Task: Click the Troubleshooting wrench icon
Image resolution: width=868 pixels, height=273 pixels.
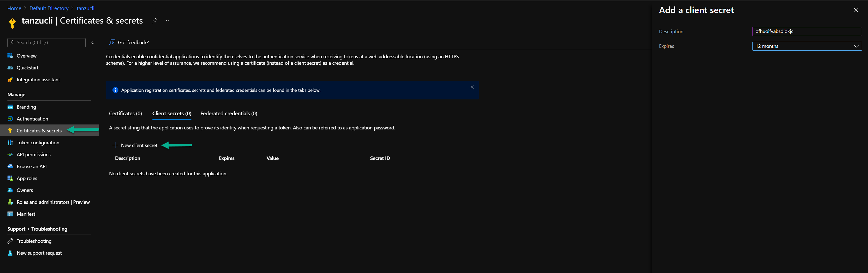Action: click(10, 241)
